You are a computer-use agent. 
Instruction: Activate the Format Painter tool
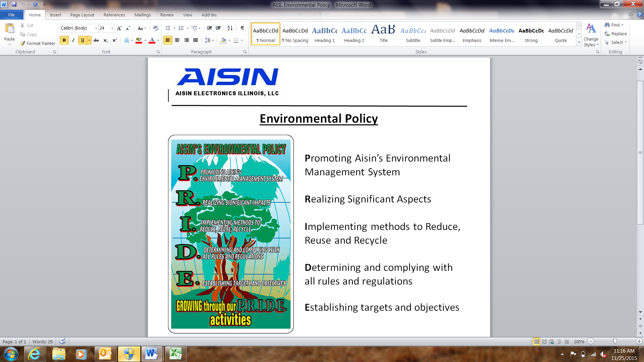click(38, 43)
